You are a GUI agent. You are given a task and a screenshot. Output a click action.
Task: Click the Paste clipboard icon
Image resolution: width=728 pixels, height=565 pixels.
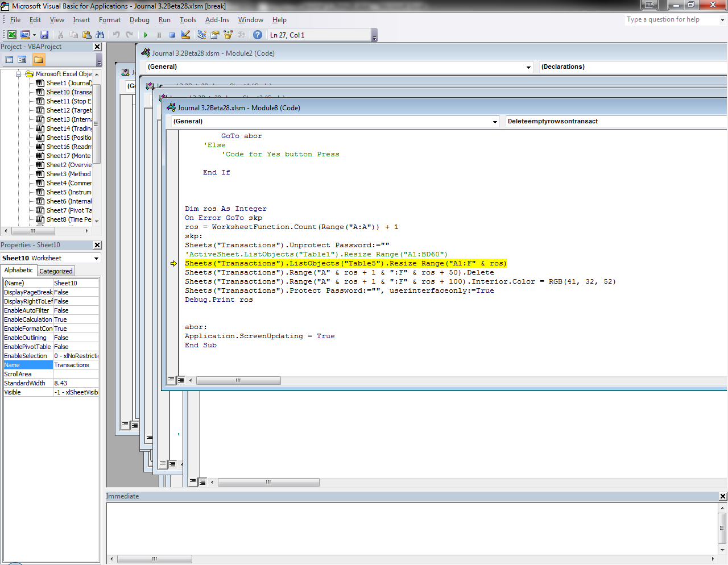(x=86, y=35)
